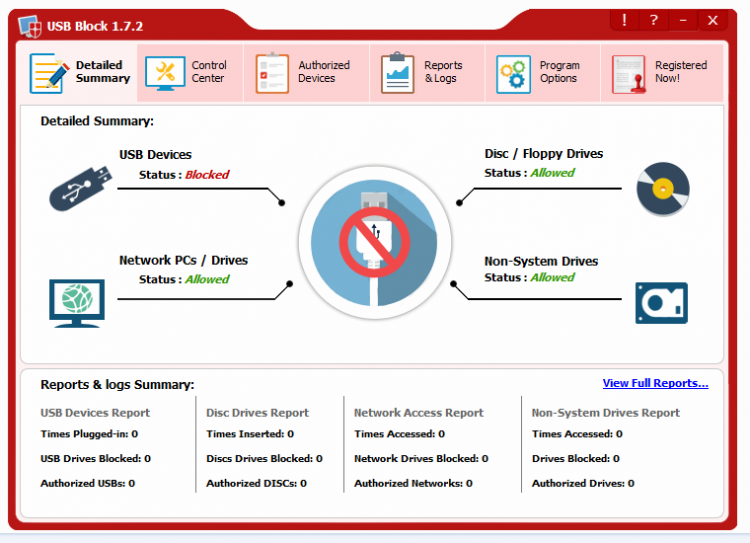Click the USB Devices heading
Image resolution: width=750 pixels, height=543 pixels.
(155, 155)
